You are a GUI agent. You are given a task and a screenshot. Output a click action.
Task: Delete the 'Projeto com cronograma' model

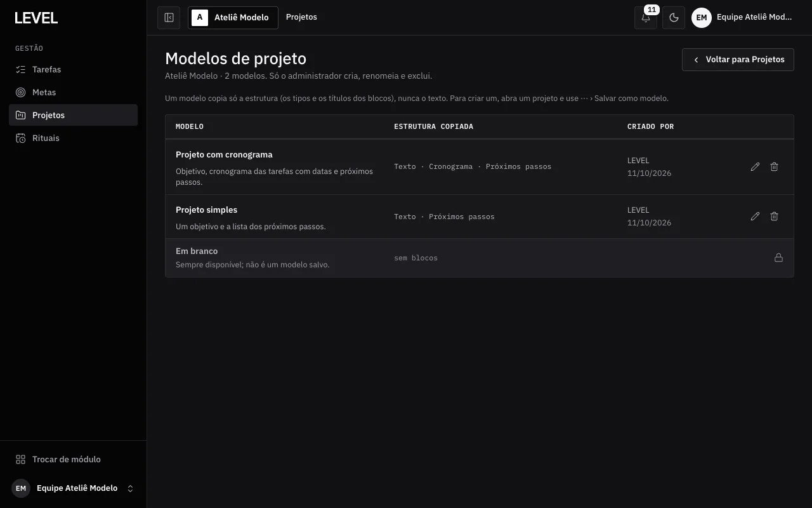coord(774,167)
